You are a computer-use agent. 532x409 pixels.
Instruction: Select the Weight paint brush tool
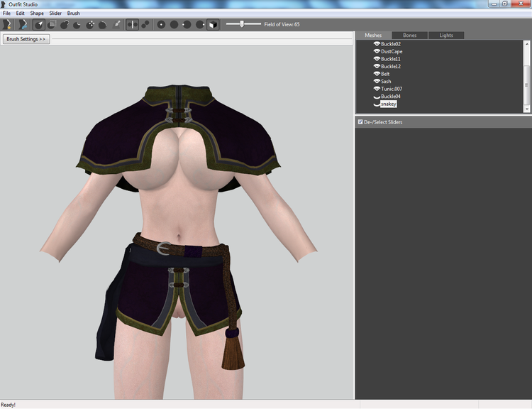[116, 24]
